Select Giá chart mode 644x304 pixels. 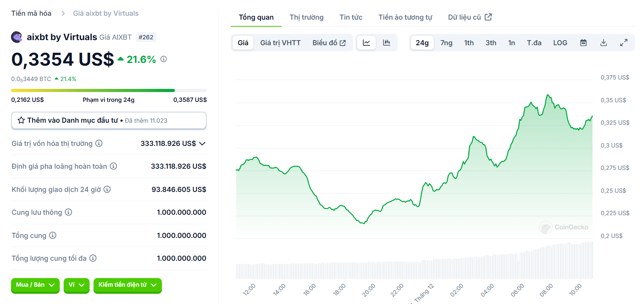(x=243, y=42)
